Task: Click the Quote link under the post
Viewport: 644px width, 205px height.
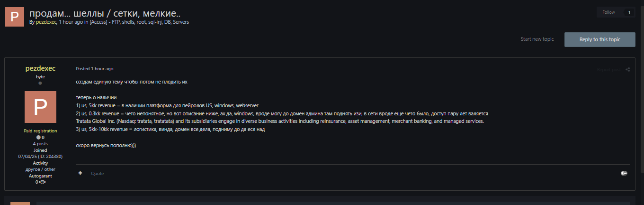Action: click(x=98, y=174)
